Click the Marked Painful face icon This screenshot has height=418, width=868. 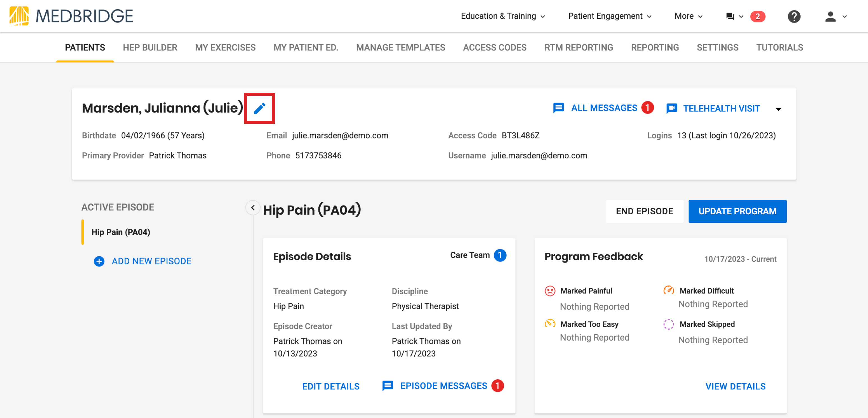point(550,291)
